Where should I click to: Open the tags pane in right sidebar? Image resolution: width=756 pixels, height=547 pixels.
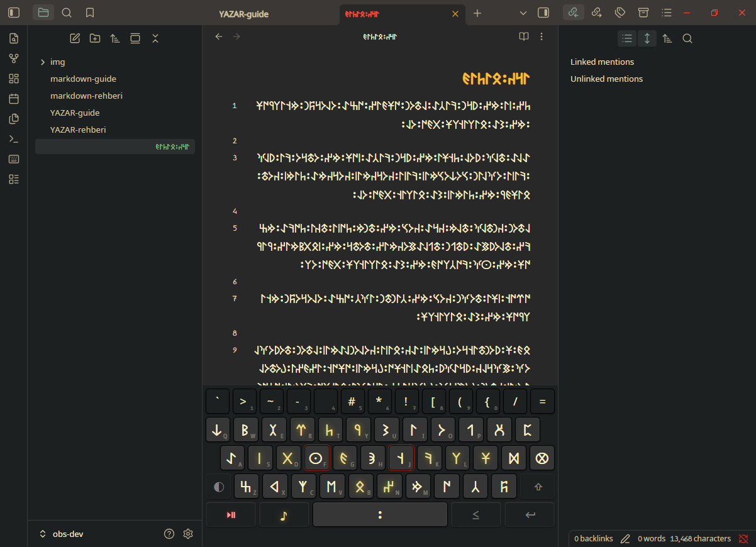pos(620,13)
